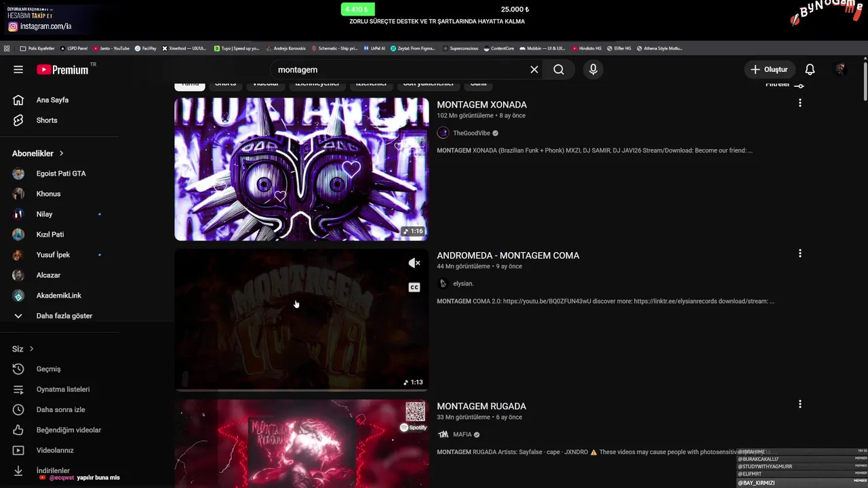Open MAFIA channel name link
This screenshot has width=868, height=488.
tap(462, 434)
